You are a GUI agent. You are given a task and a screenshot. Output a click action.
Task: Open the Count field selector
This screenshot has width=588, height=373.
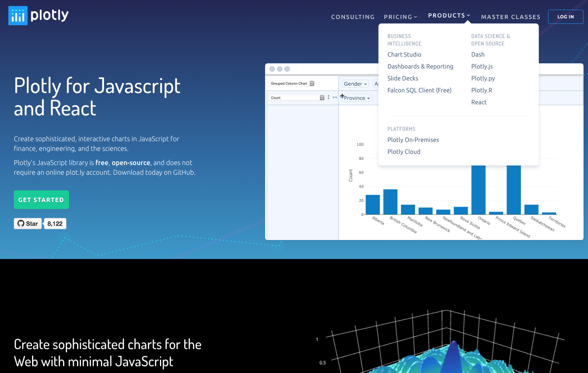(297, 98)
